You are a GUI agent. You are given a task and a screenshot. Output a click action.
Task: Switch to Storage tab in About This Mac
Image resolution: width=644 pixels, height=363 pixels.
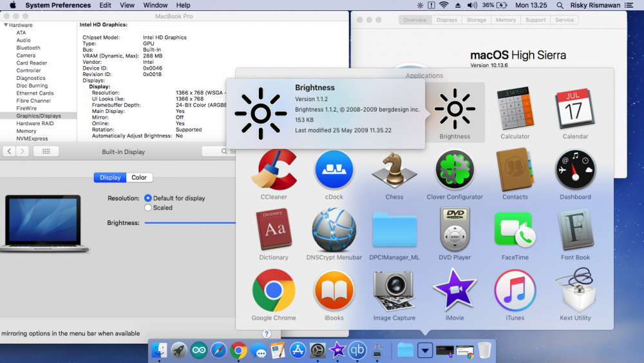(476, 20)
